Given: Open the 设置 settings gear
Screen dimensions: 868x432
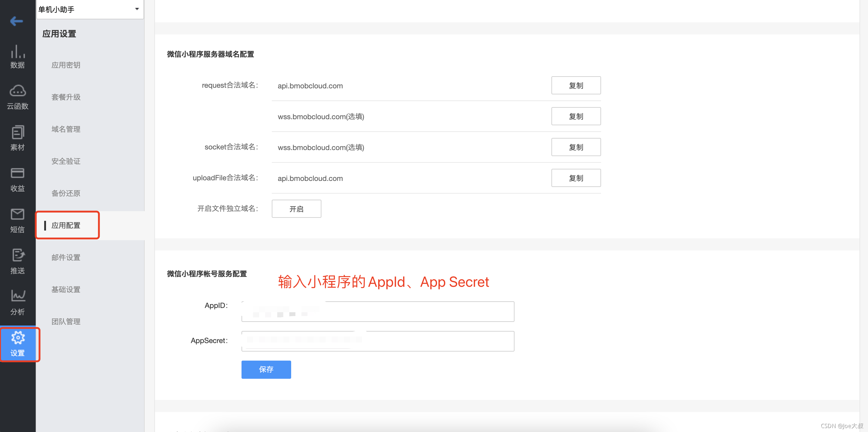Looking at the screenshot, I should click(x=18, y=344).
